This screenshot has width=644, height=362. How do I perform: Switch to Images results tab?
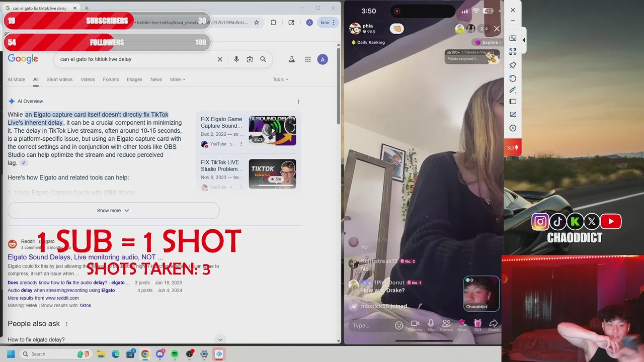point(134,79)
